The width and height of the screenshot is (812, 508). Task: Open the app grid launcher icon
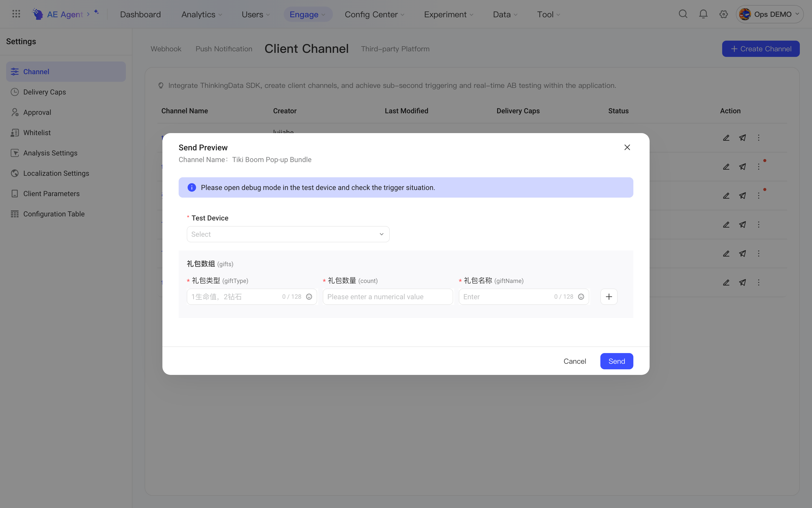pos(16,14)
